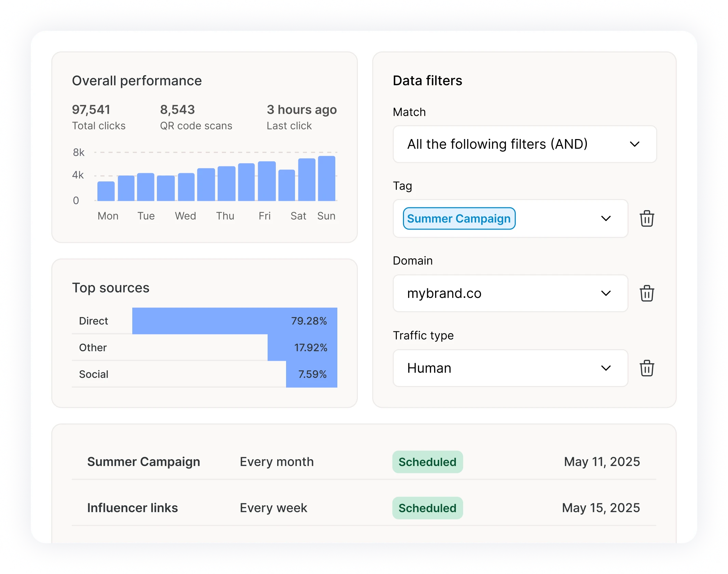Click the Summer Campaign tag chip

coord(459,219)
